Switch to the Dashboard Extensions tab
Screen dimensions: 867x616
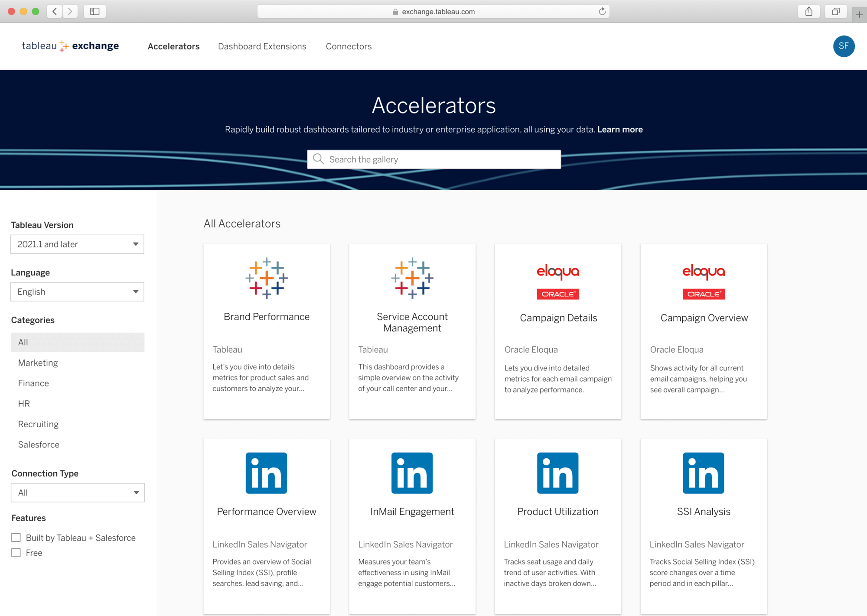[x=262, y=46]
